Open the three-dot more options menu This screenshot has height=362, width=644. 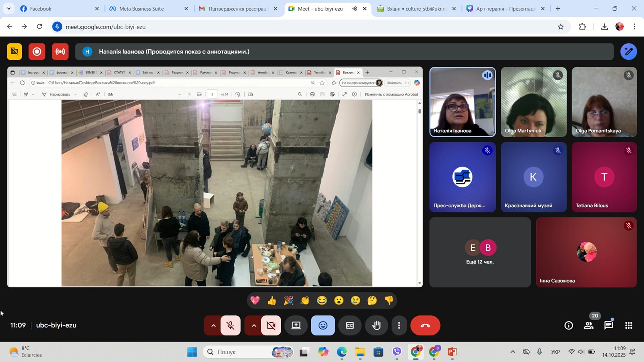pos(399,326)
